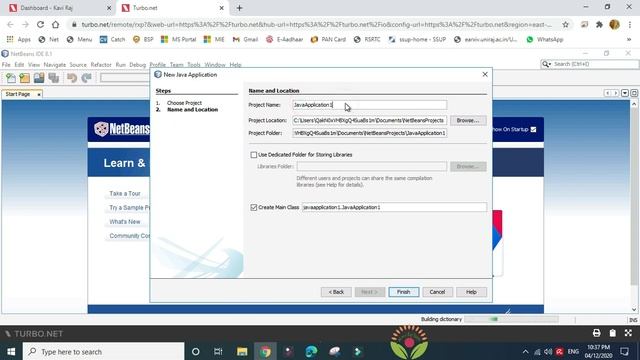Open the Chrome three-dot menu
Viewport: 640px width, 360px height.
point(630,24)
